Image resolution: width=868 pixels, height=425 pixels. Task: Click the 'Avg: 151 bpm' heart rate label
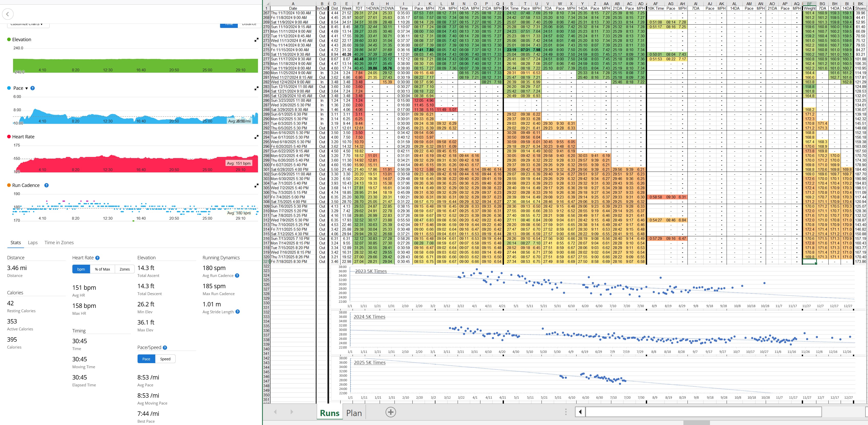tap(239, 163)
